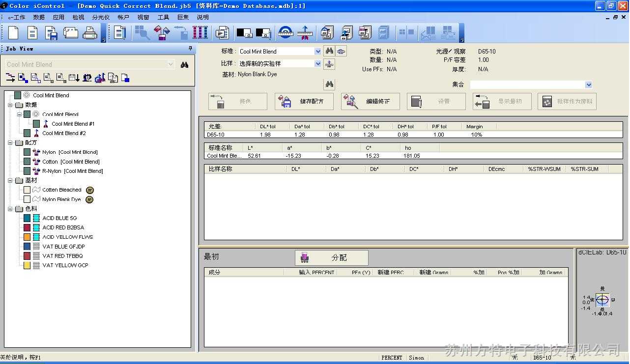
Task: Click the binoculars icon in Job View
Action: tap(184, 64)
